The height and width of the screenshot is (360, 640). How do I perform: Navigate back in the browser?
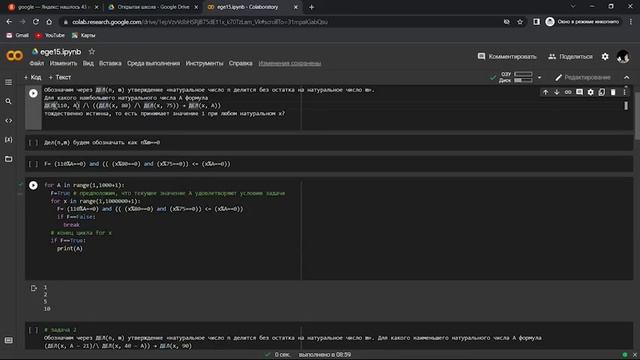(x=9, y=22)
